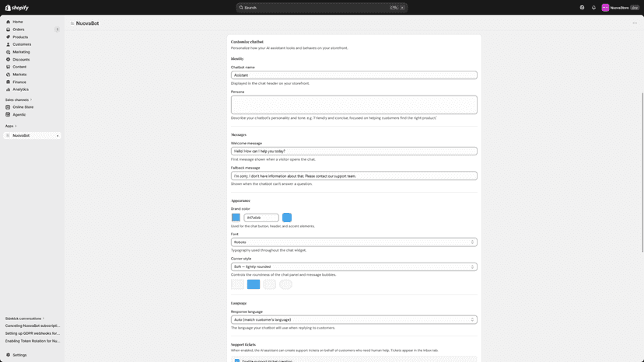Open the Sidekick icon in the top bar
Screen dimensions: 644x362
[582, 8]
